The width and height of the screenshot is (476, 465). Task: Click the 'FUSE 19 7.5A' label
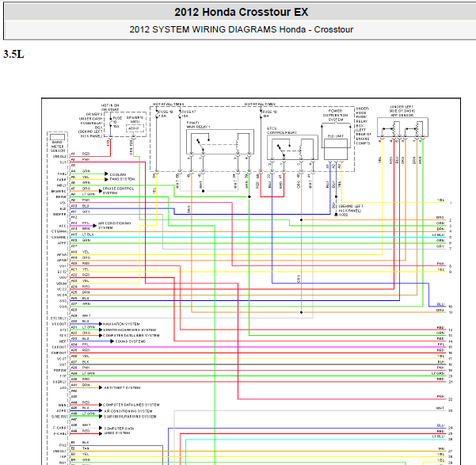pos(166,114)
